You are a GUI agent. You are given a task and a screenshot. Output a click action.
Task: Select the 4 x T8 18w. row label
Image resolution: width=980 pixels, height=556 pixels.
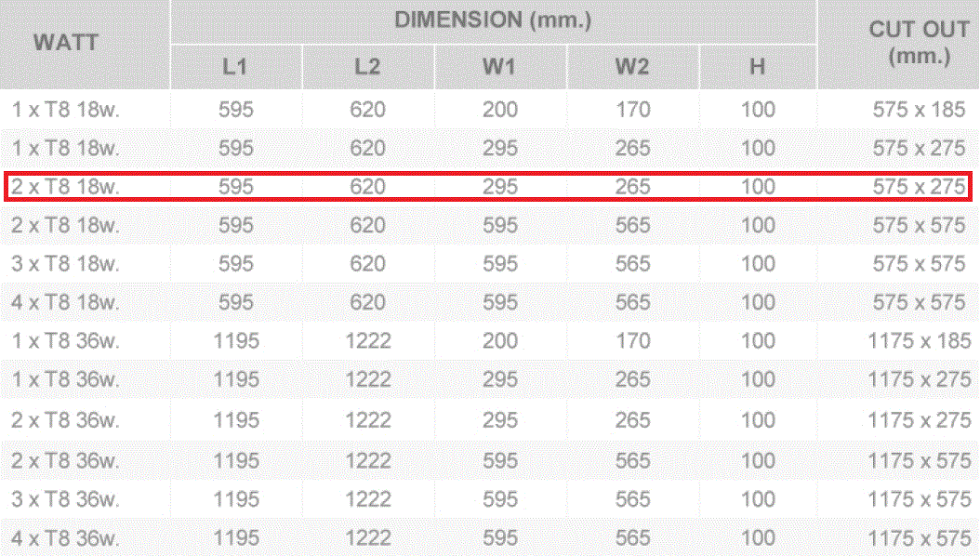pos(66,302)
